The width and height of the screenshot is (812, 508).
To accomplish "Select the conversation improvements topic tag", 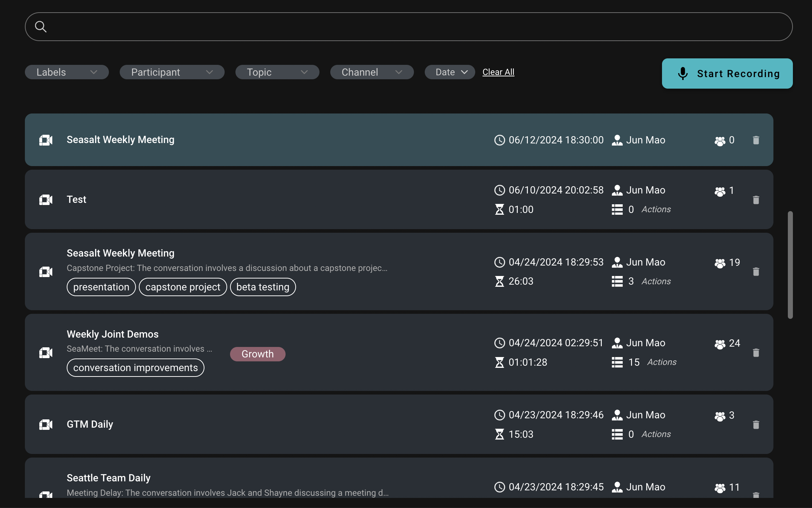I will click(x=136, y=368).
